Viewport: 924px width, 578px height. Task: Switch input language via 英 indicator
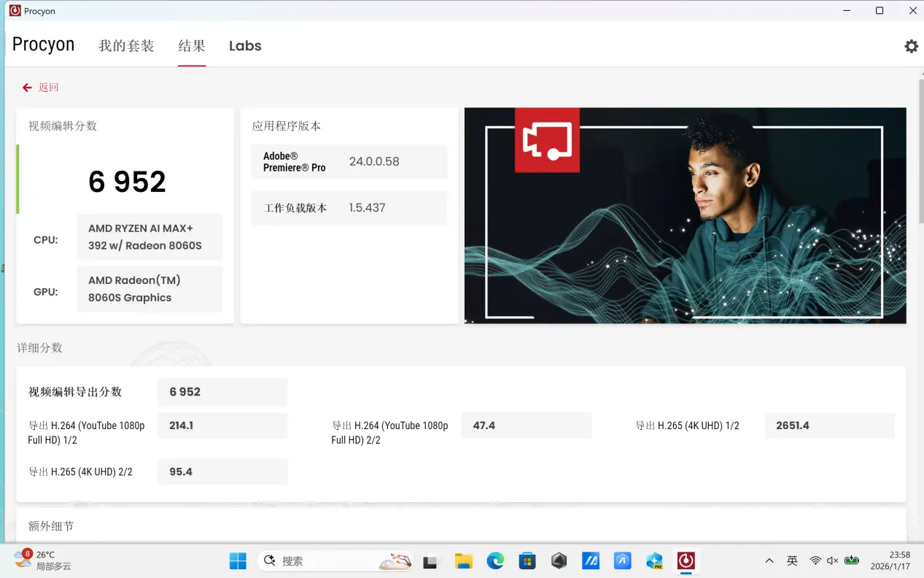(x=792, y=560)
